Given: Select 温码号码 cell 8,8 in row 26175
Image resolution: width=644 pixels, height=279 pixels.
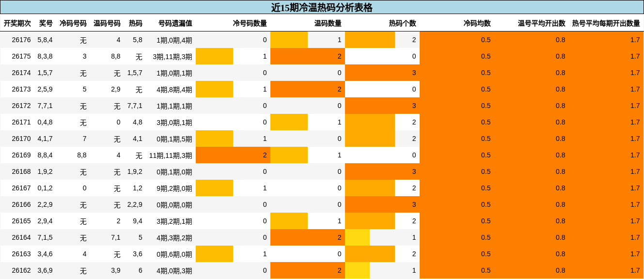Looking at the screenshot, I should (116, 56).
